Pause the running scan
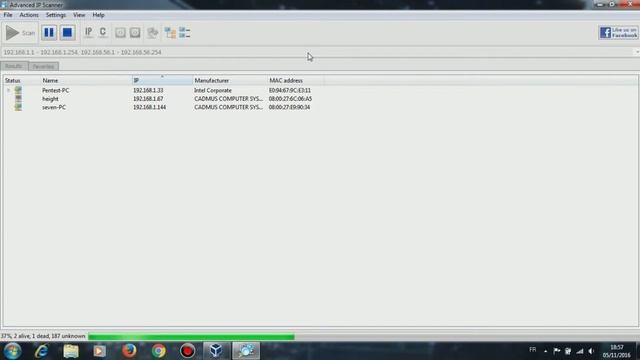 49,33
